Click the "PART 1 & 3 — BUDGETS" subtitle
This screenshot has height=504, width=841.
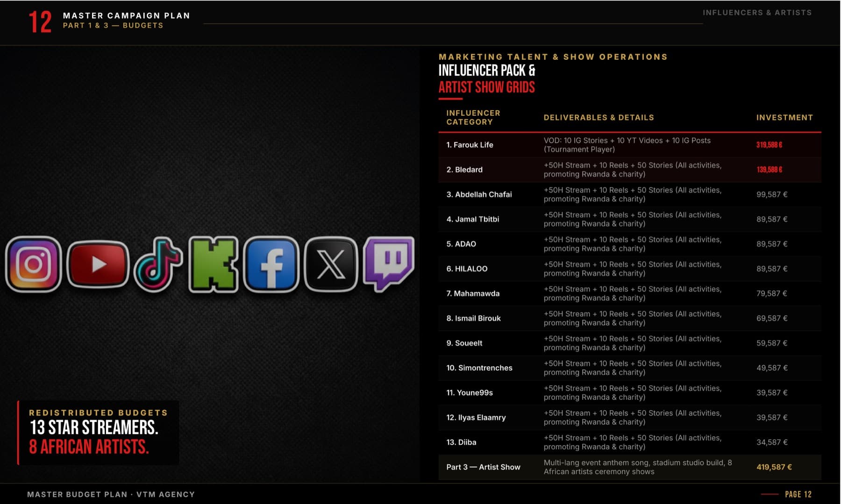(113, 25)
